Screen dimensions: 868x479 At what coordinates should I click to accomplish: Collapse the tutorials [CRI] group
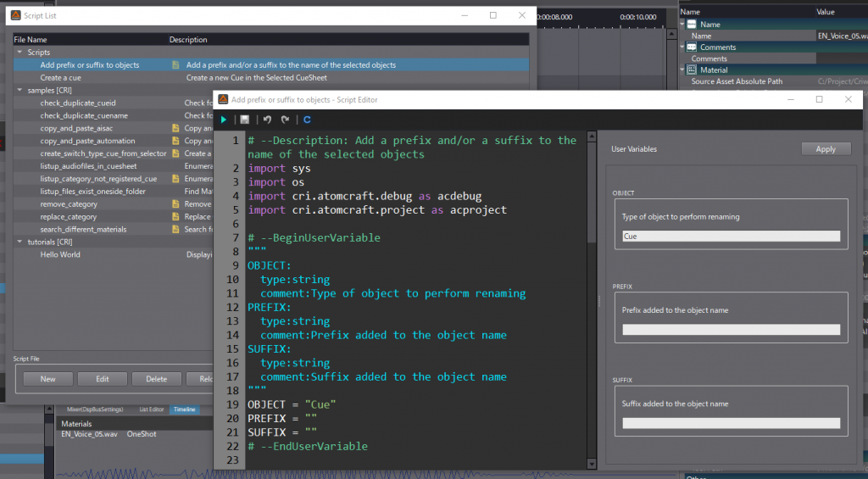[x=19, y=242]
